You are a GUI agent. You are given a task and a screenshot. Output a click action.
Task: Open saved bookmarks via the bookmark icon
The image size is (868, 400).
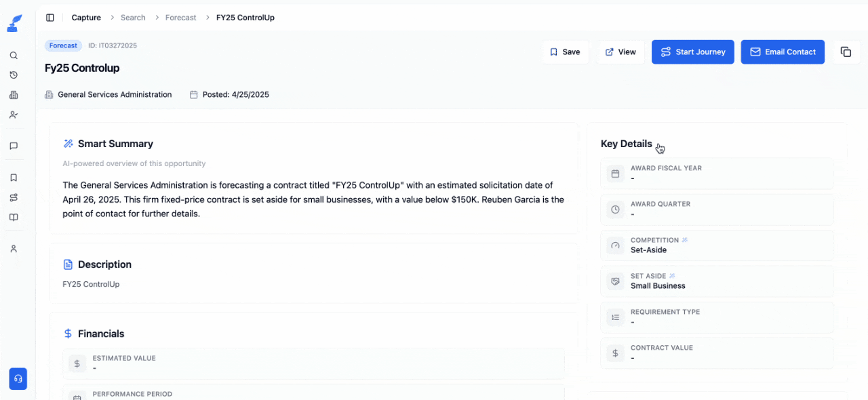[x=14, y=178]
